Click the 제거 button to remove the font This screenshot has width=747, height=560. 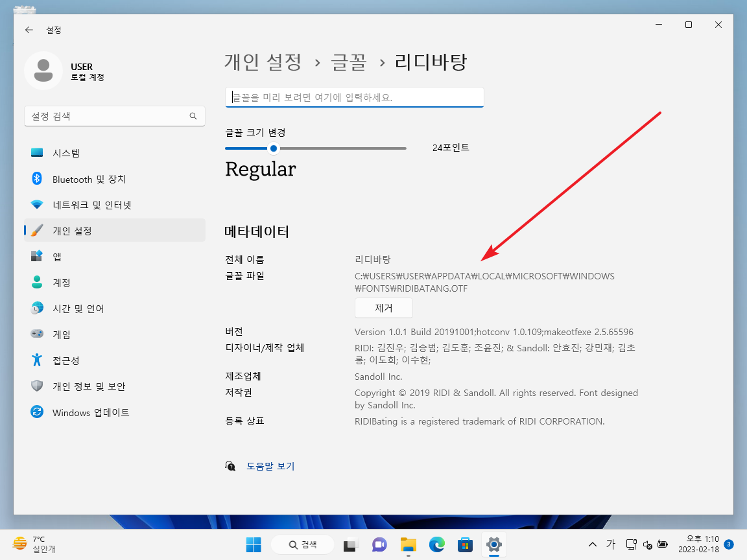383,308
